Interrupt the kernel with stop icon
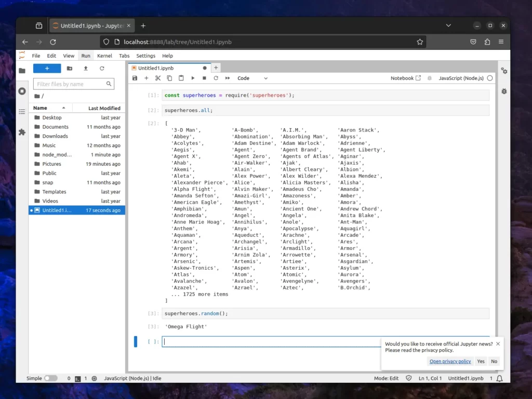Screen dimensions: 532x399 coord(204,78)
